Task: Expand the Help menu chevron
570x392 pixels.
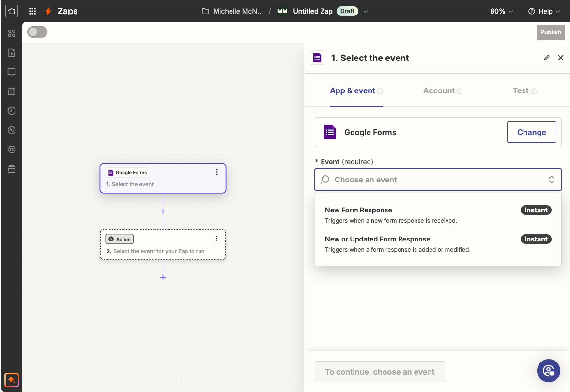Action: (x=558, y=11)
